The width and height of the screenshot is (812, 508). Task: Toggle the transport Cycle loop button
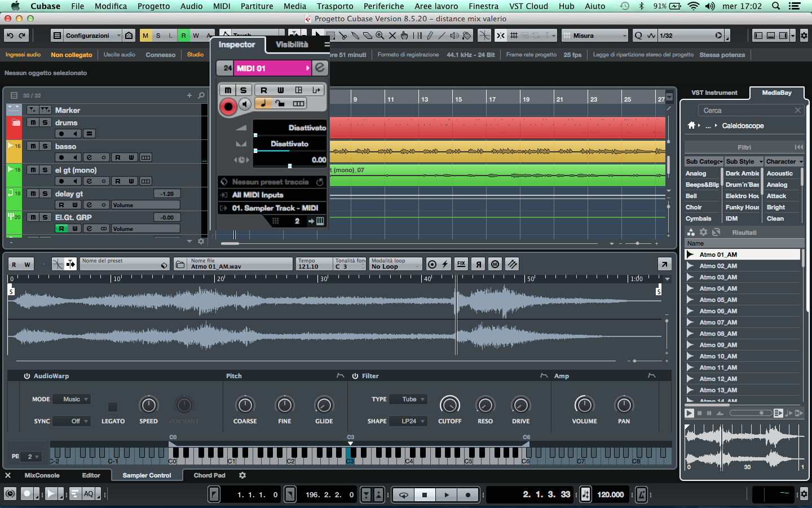(404, 495)
